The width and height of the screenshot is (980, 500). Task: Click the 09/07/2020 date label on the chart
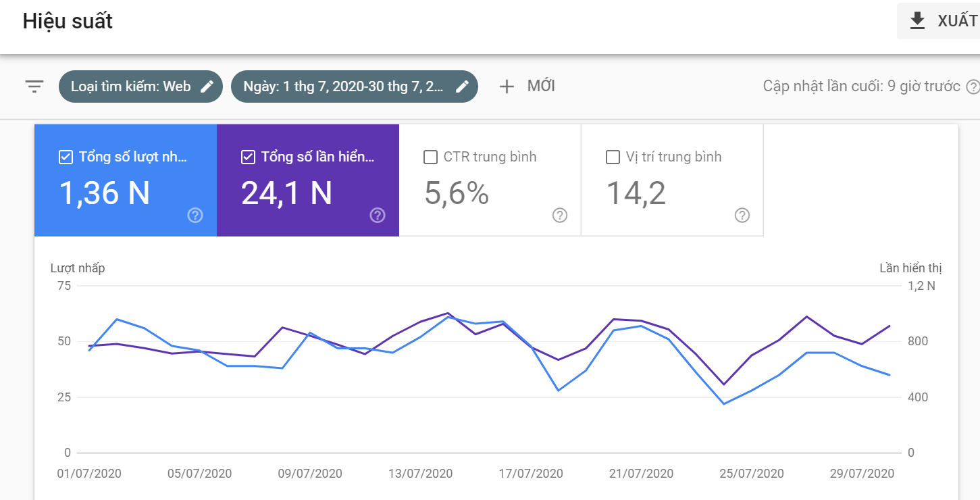(x=310, y=474)
